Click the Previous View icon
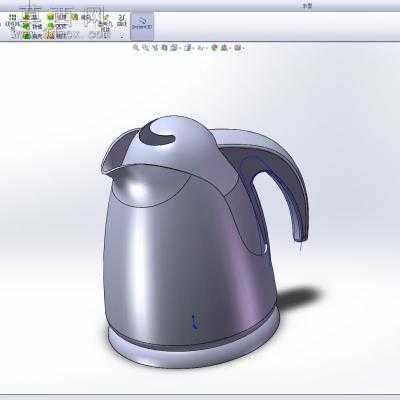Screen dimensions: 400x400 (154, 48)
